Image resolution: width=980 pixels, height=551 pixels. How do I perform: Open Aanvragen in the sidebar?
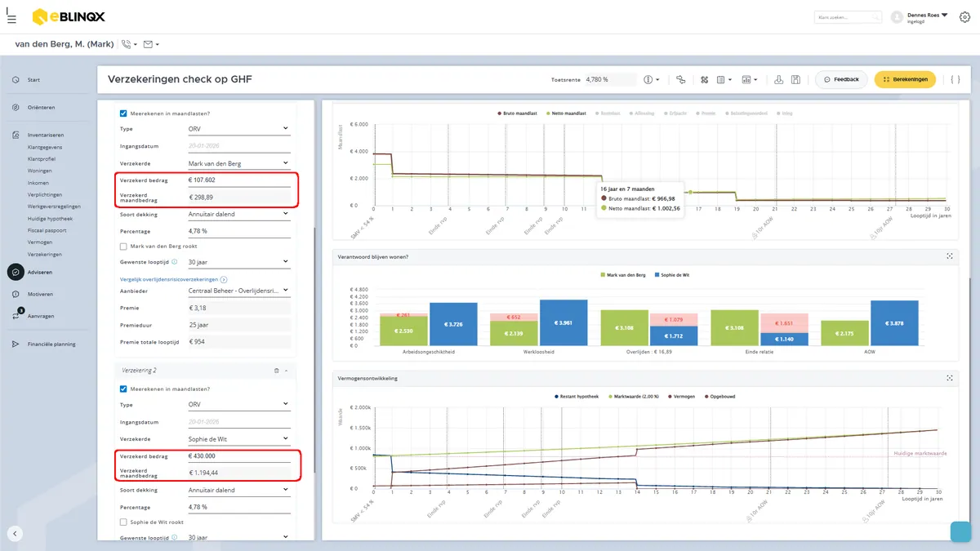(39, 315)
